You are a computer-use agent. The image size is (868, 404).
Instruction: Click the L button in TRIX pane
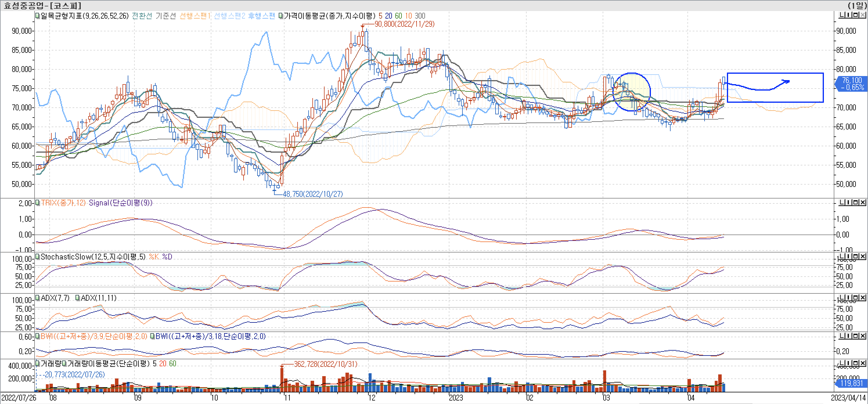coord(842,202)
